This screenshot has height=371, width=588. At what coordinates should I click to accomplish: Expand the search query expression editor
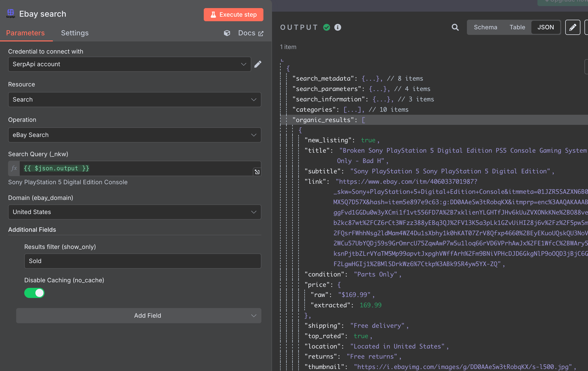tap(257, 172)
